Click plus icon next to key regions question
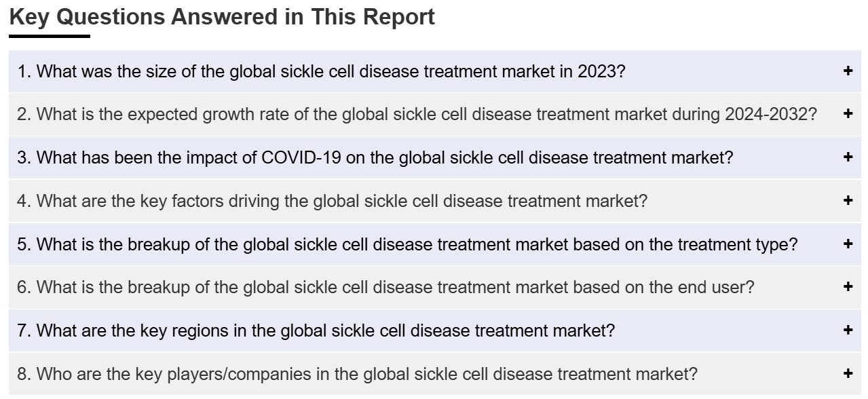The image size is (868, 399). click(848, 330)
